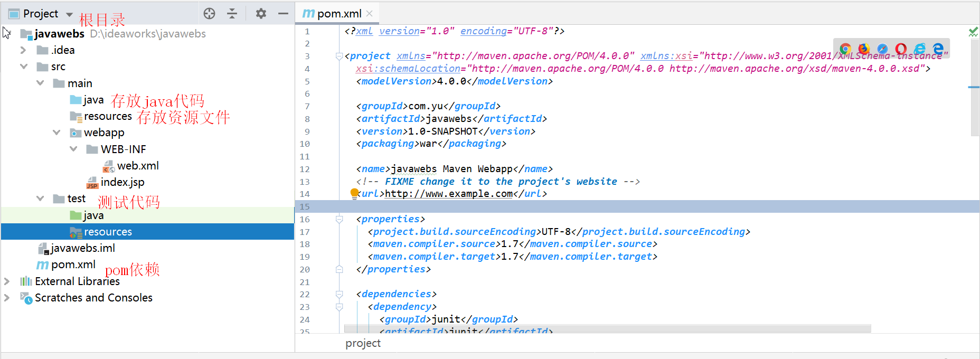980x359 pixels.
Task: Select the javawebs.iml file
Action: [83, 248]
